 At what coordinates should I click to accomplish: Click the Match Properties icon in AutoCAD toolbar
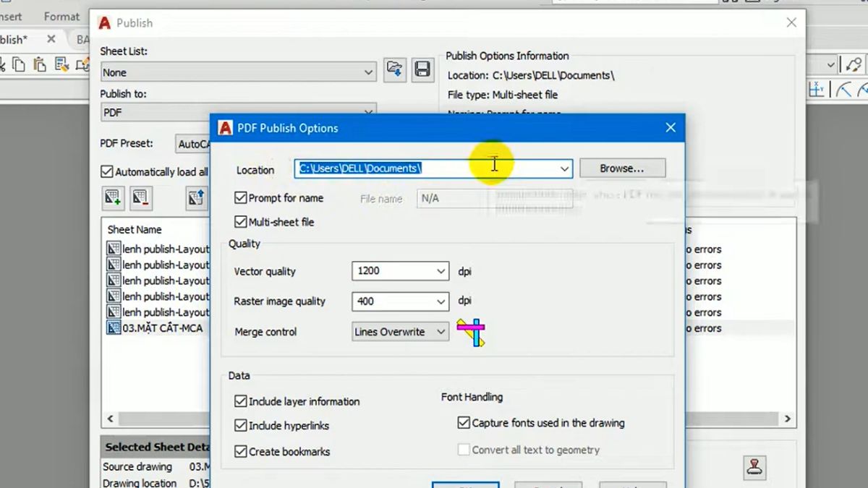point(61,64)
